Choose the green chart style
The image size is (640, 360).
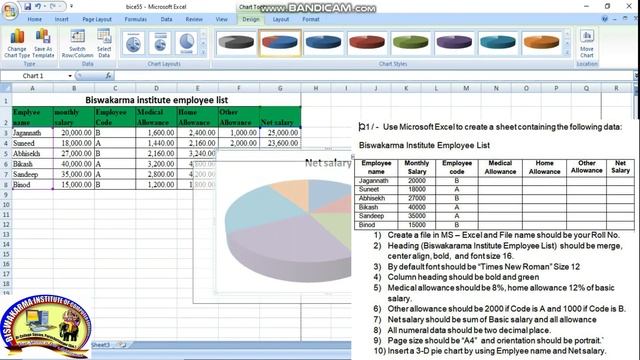[411, 42]
